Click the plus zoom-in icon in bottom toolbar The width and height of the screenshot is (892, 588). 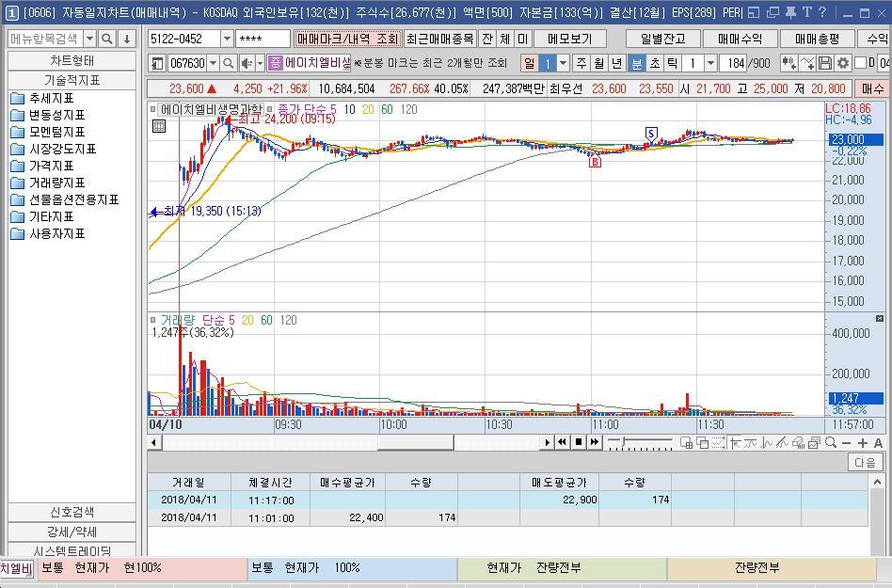tap(863, 443)
